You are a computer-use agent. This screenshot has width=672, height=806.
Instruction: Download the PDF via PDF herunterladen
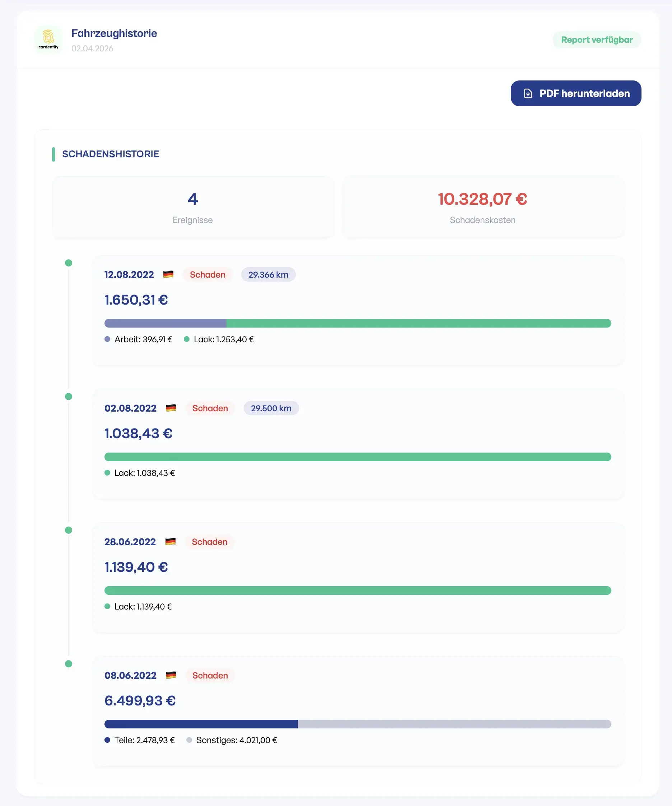(x=576, y=93)
